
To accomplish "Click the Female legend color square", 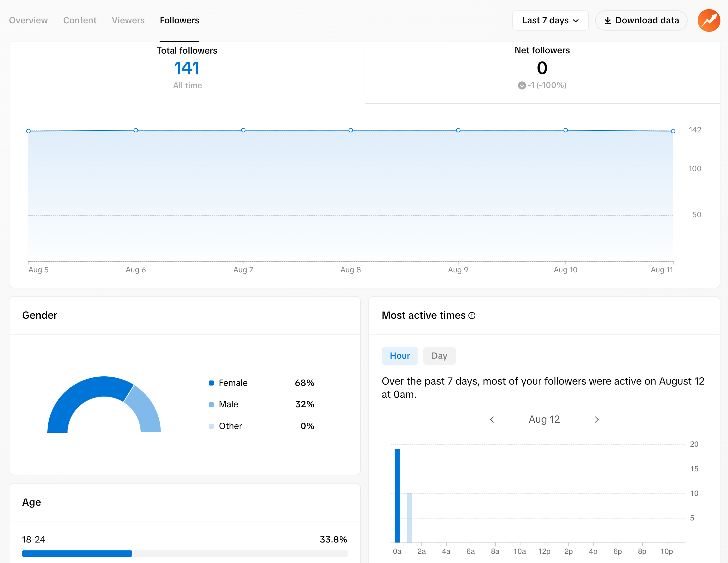I will point(211,383).
